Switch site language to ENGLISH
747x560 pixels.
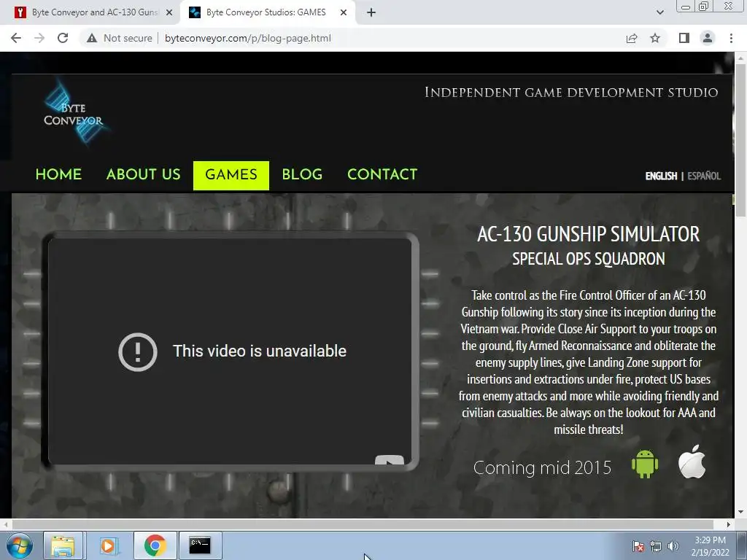click(661, 176)
